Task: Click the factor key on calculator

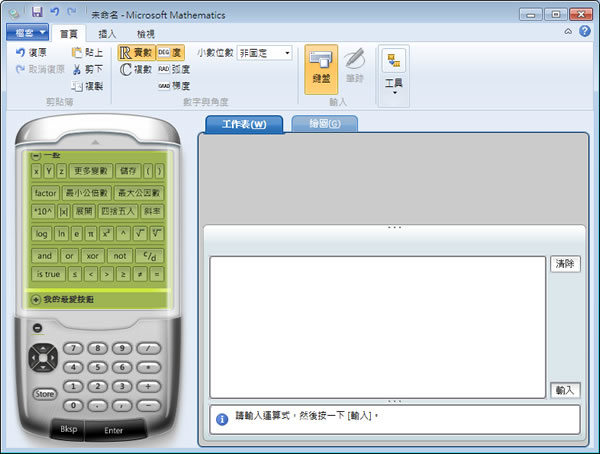Action: [x=45, y=193]
